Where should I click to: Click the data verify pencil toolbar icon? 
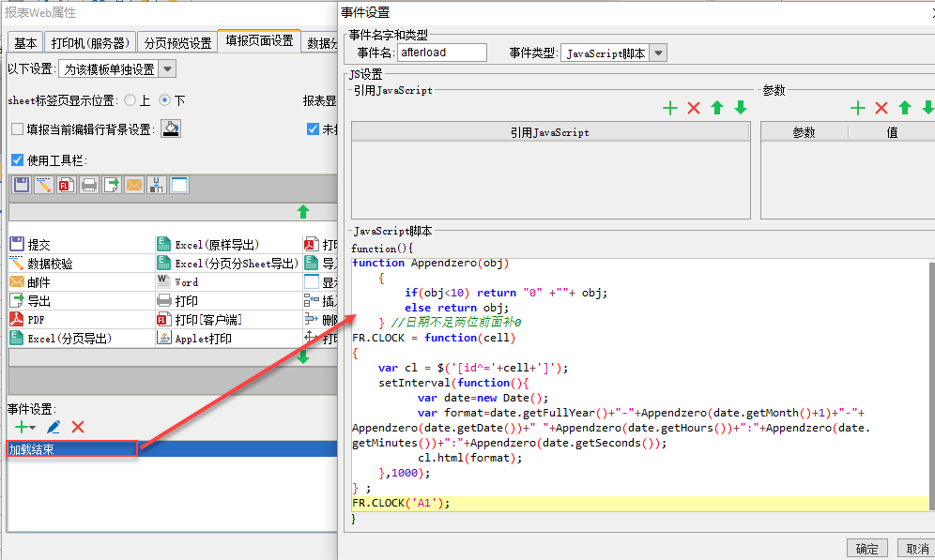43,185
